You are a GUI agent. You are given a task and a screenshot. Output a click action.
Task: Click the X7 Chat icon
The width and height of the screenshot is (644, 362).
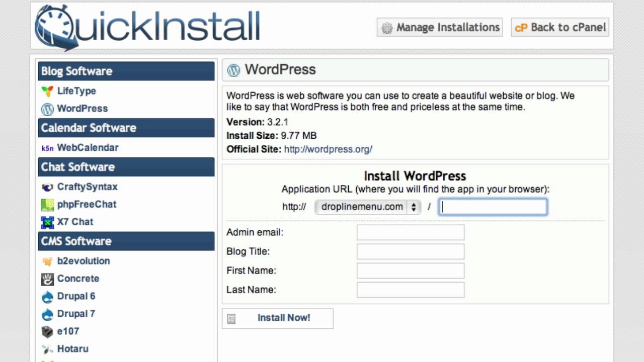click(47, 222)
